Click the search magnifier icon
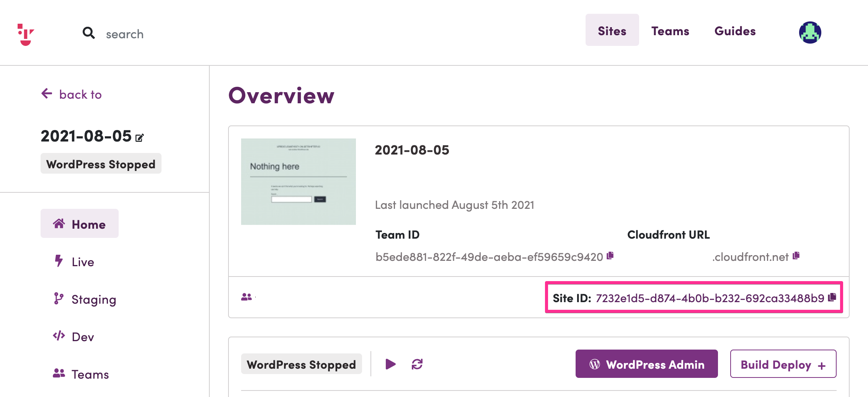Viewport: 868px width, 397px height. pos(88,33)
